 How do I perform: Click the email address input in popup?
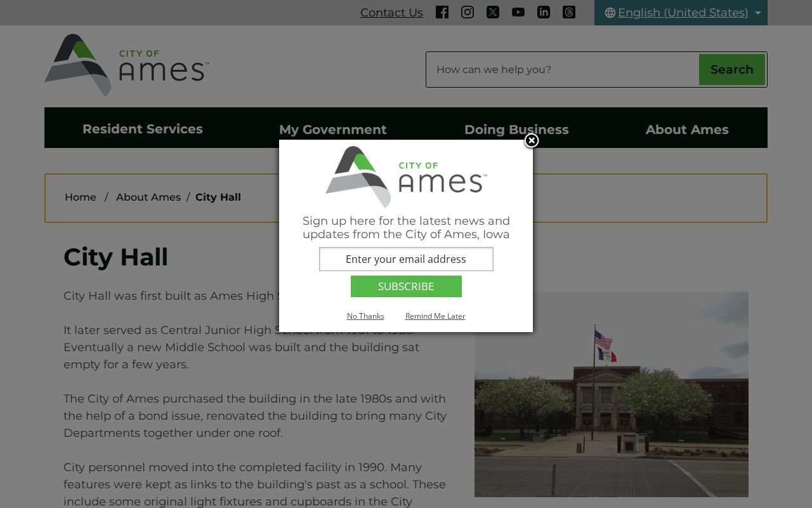tap(406, 259)
